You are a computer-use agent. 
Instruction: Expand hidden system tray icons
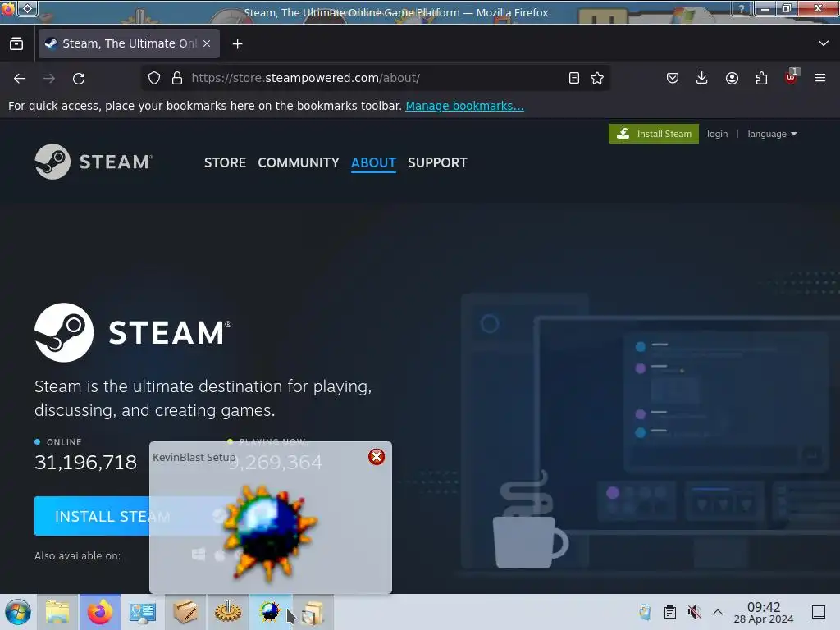(x=718, y=612)
